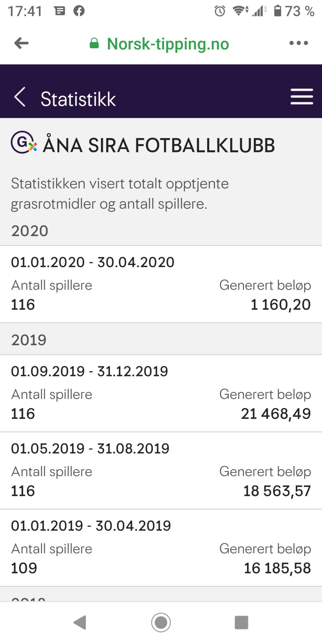Go back using the Statistikk chevron
The width and height of the screenshot is (322, 644).
point(20,97)
